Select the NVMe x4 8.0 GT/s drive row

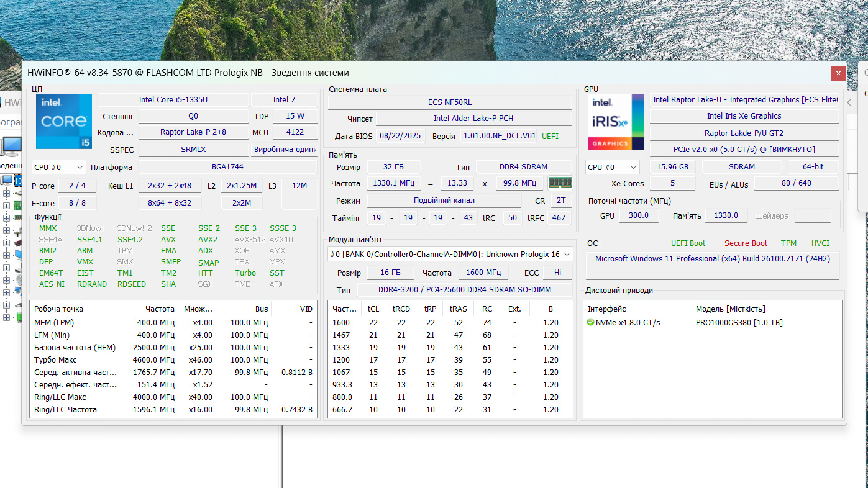tap(713, 322)
